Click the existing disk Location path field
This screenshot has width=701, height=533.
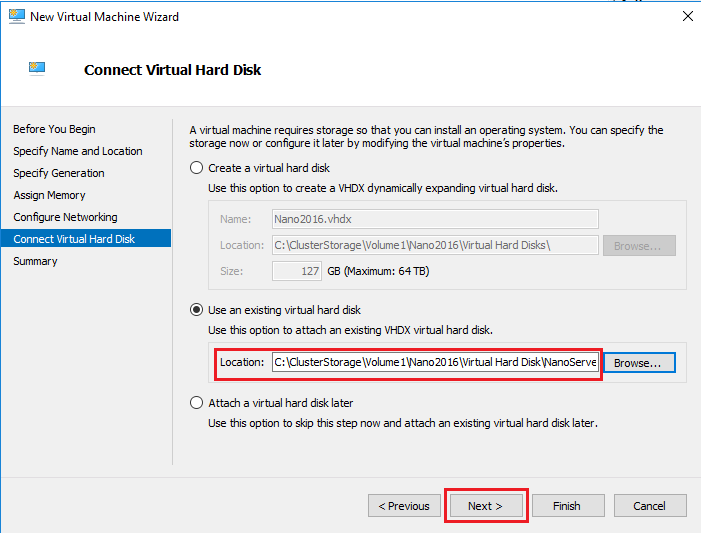click(434, 362)
